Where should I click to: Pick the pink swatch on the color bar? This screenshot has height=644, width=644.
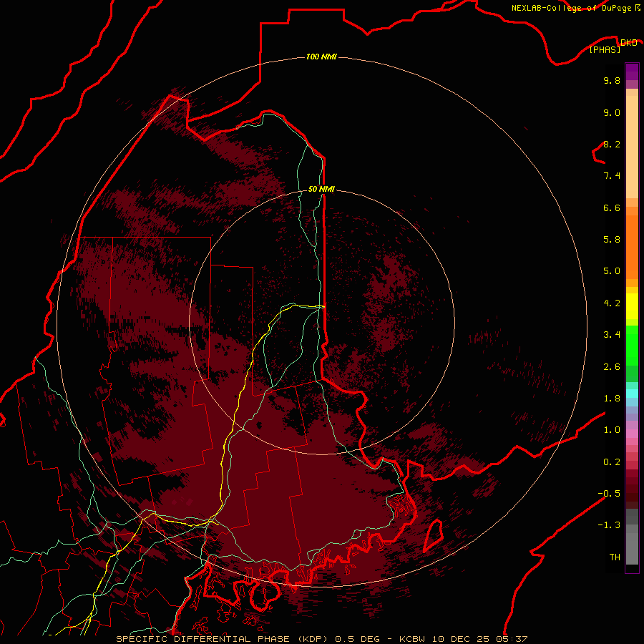click(x=632, y=434)
